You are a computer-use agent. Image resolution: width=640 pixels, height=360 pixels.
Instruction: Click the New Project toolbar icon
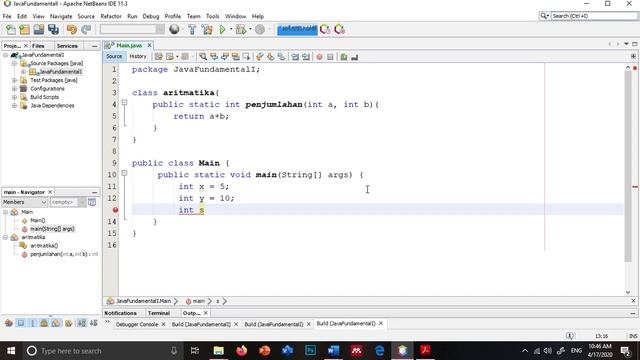[x=24, y=29]
